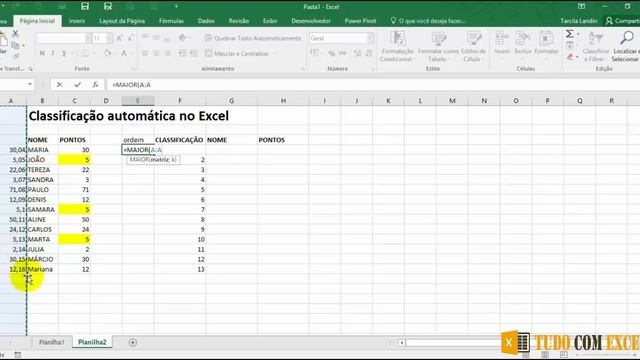Image resolution: width=640 pixels, height=360 pixels.
Task: Click the Clear eraser icon in Edição group
Action: pos(570,58)
